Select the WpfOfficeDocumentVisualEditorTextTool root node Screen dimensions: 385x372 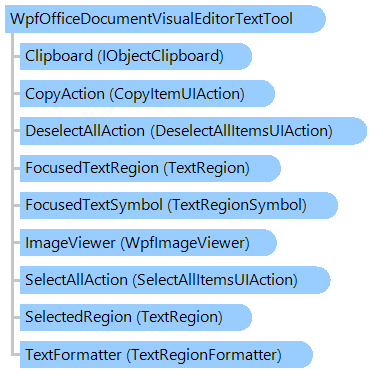[165, 19]
